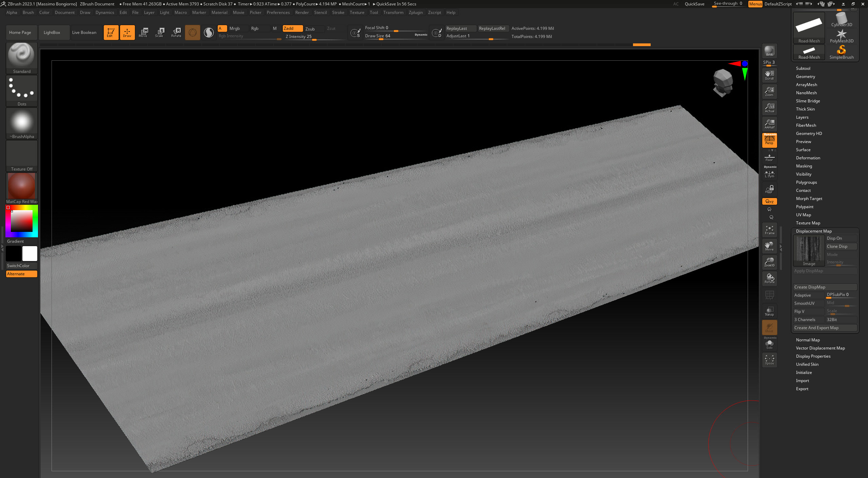Expand the Deformation section

coord(808,158)
